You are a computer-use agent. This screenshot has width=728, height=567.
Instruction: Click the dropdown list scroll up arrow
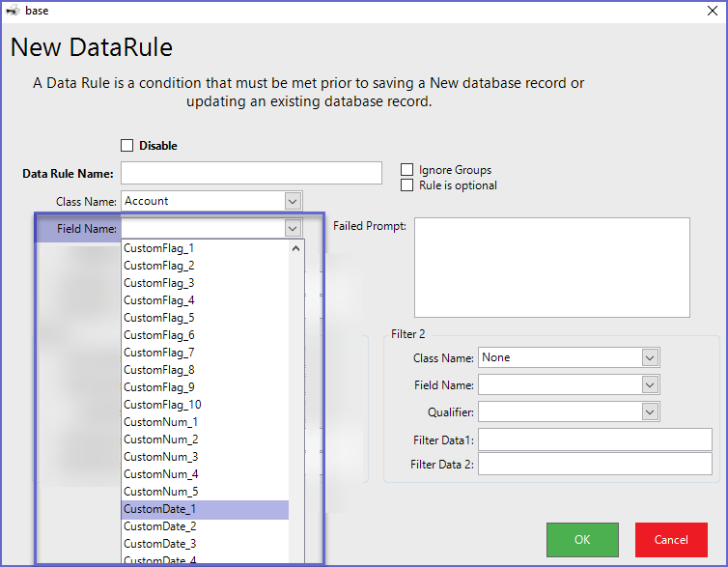click(x=296, y=248)
